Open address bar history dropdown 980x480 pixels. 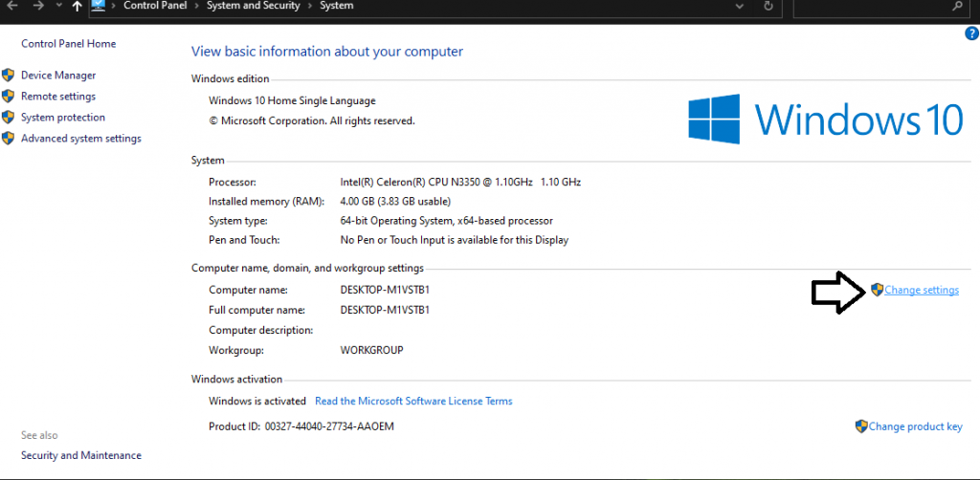pyautogui.click(x=740, y=6)
